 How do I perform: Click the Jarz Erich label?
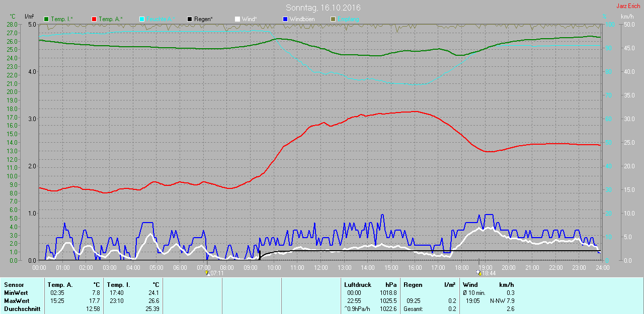pos(628,6)
